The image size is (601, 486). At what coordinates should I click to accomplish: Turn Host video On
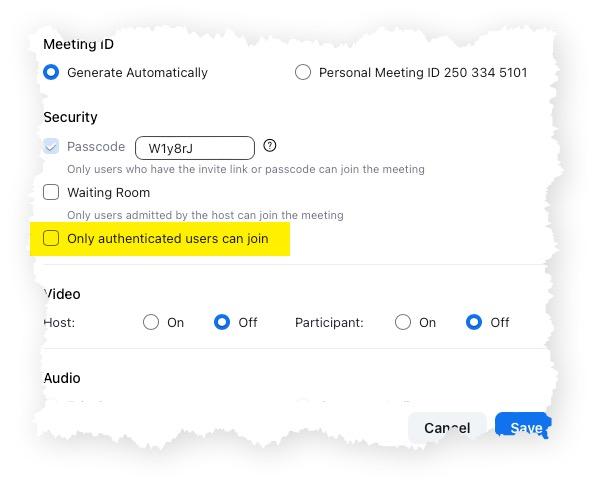(151, 322)
